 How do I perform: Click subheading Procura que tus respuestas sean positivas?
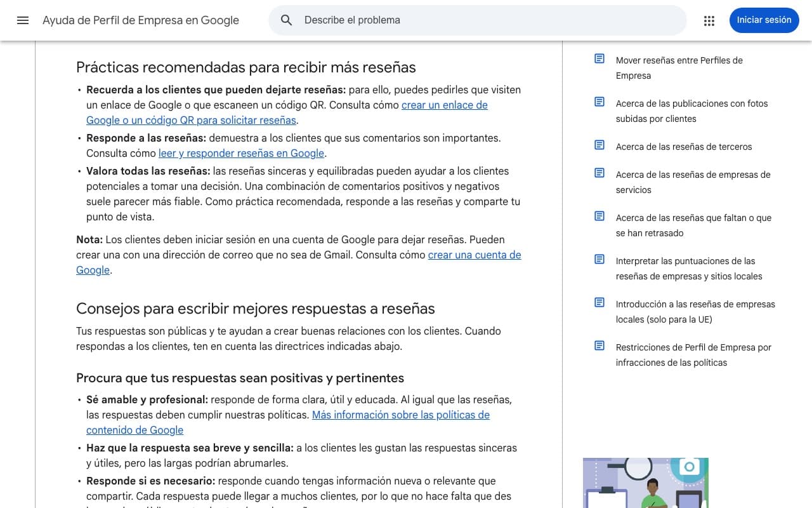tap(240, 378)
